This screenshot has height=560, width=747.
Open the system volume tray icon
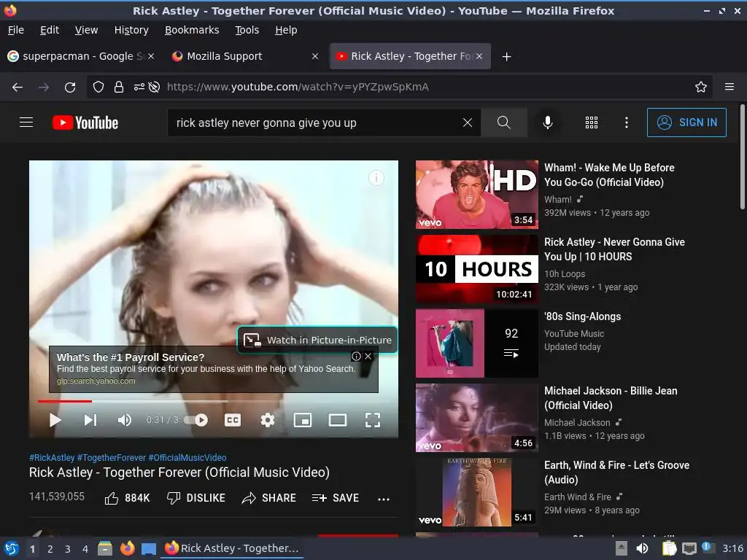[642, 548]
